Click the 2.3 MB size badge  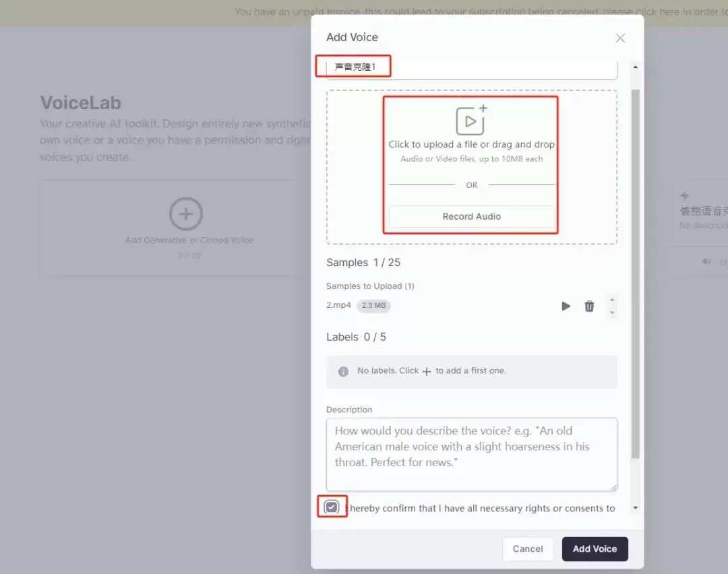(373, 305)
